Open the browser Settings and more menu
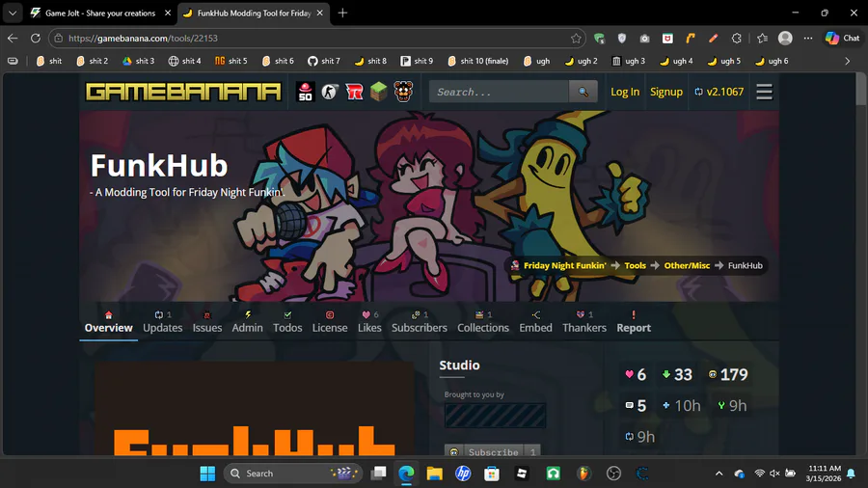This screenshot has width=868, height=488. (808, 39)
